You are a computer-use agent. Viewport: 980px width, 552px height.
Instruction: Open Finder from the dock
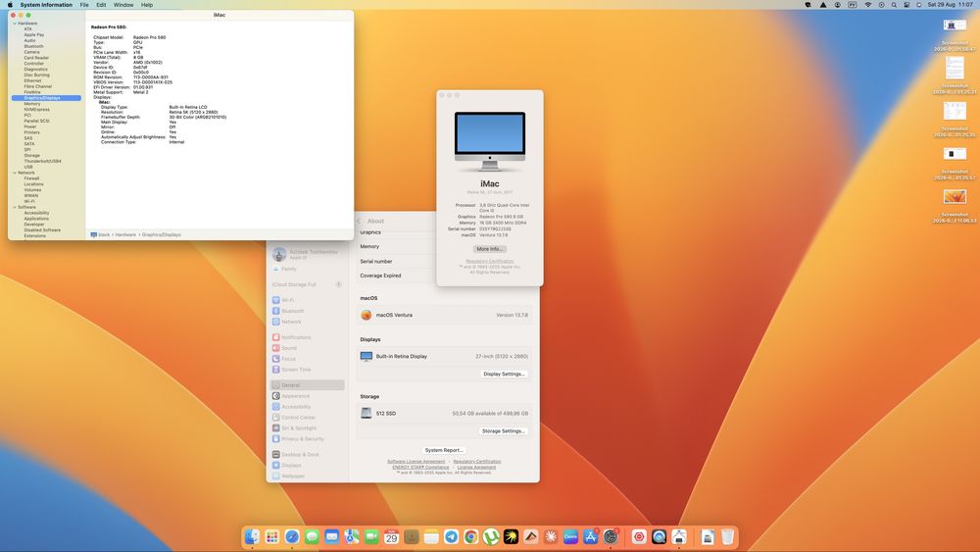tap(252, 536)
